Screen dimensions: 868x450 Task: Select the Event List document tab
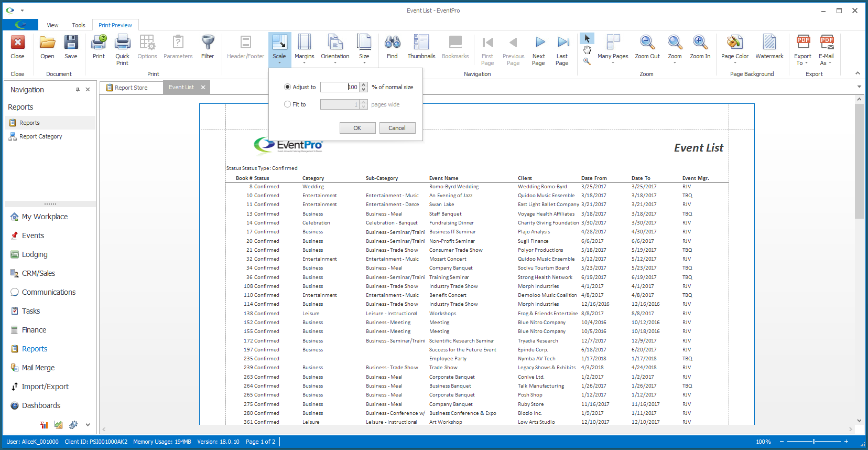point(181,88)
